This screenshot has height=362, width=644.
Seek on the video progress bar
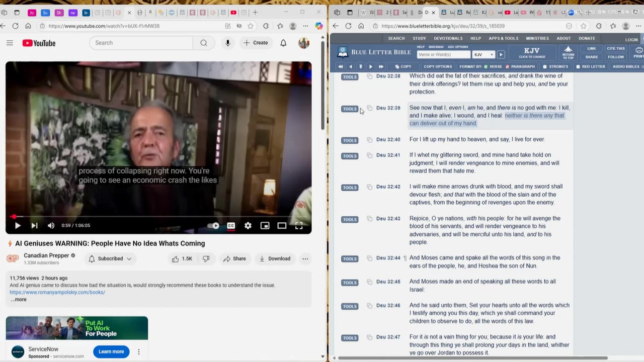pos(158,217)
